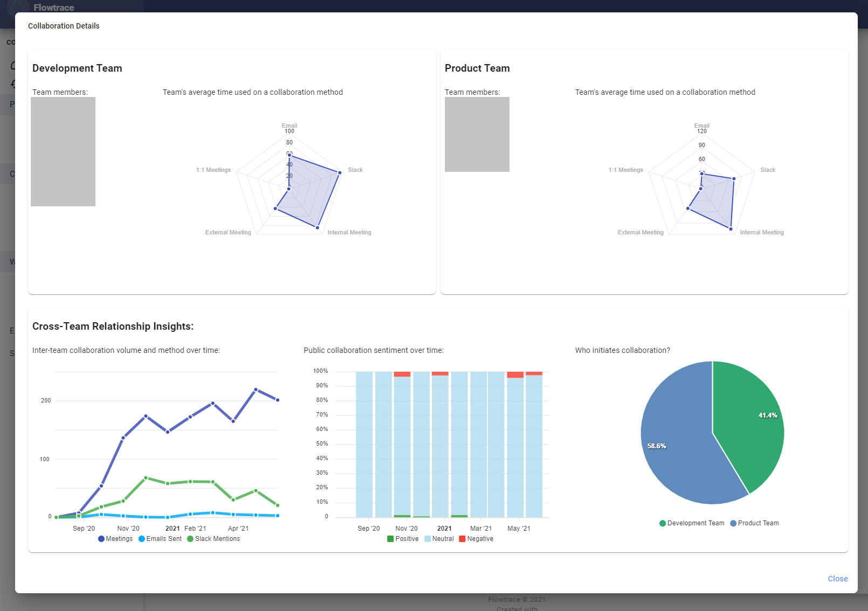Click Slack data point on Development radar
The height and width of the screenshot is (611, 868).
(x=340, y=172)
